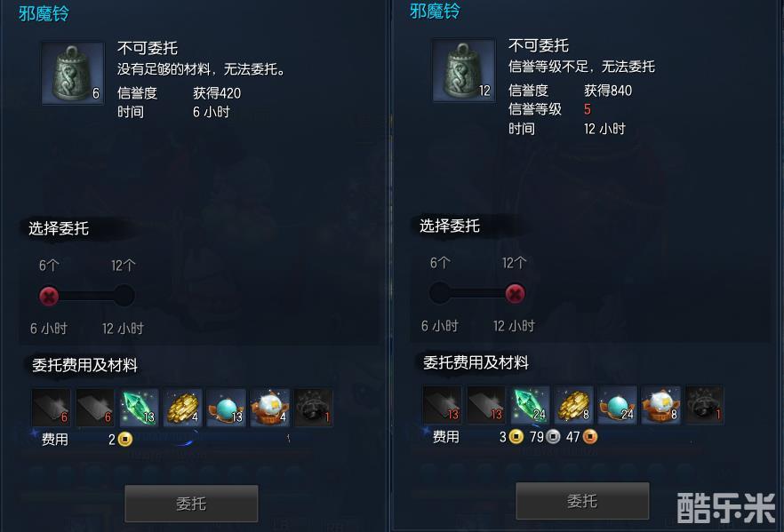Click red-marked 6个 node in left panel

(49, 297)
